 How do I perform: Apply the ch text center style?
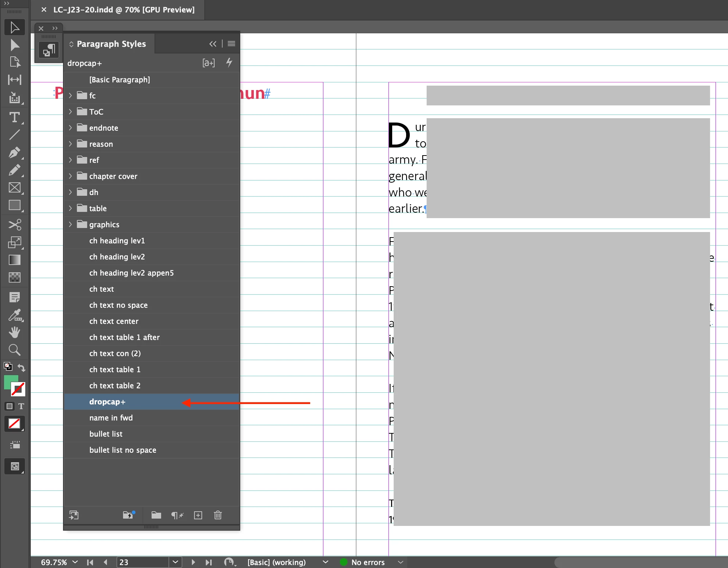[x=114, y=321]
